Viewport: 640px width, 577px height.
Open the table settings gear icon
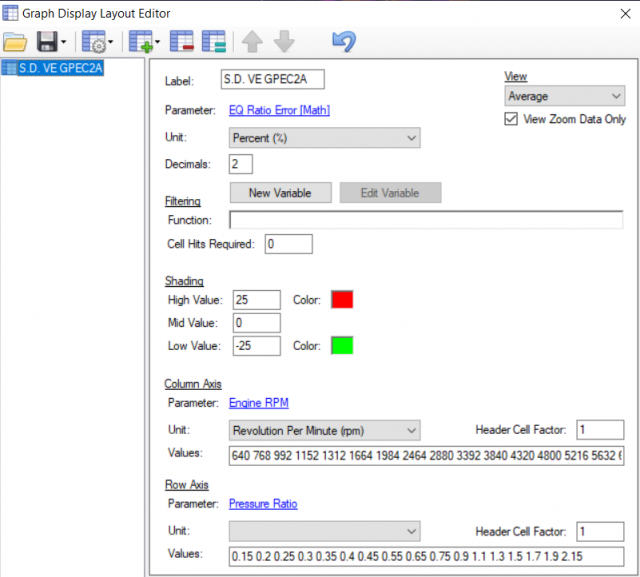pyautogui.click(x=94, y=42)
